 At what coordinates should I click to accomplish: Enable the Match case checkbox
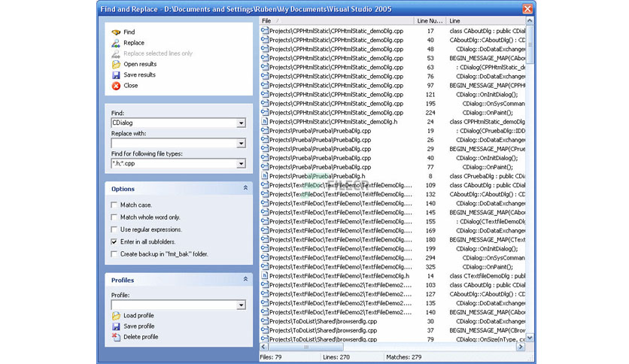[114, 205]
